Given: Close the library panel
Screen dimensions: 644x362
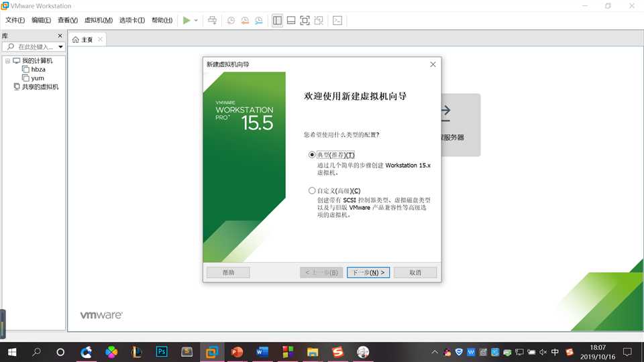Looking at the screenshot, I should click(x=60, y=36).
